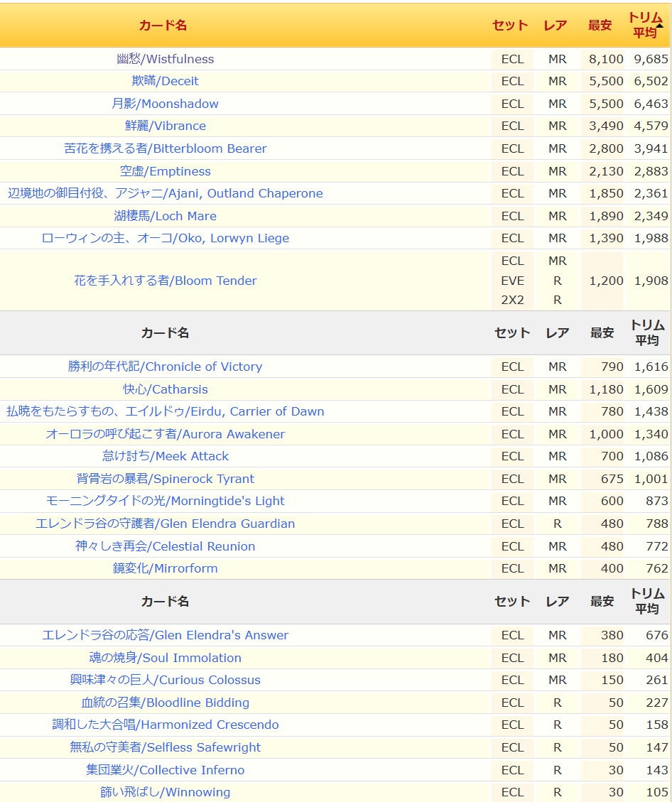672x802 pixels.
Task: Open Chronicle of Victory card link
Action: tap(166, 367)
